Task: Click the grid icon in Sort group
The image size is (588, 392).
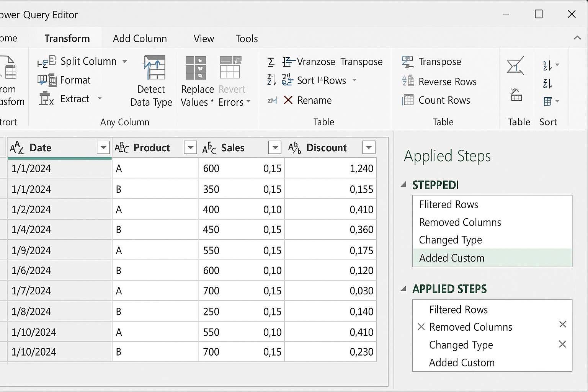Action: click(x=548, y=101)
